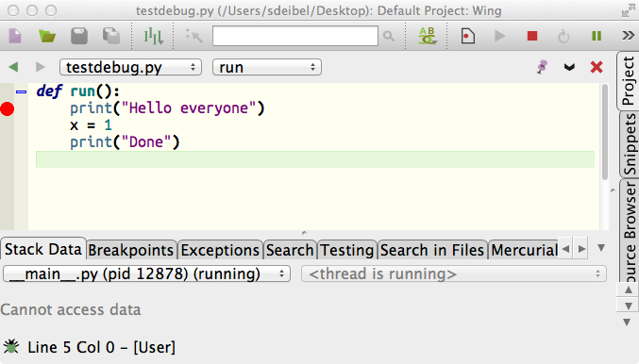639x364 pixels.
Task: Switch to the Mercurial tab
Action: (x=524, y=250)
